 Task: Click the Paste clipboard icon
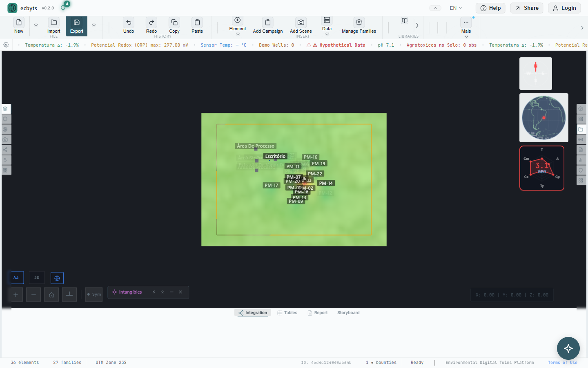(197, 22)
